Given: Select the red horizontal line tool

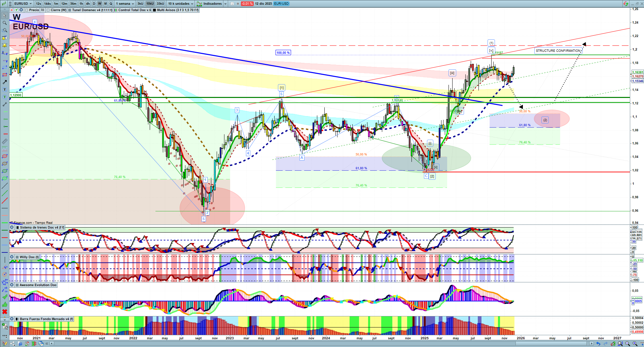Looking at the screenshot, I should [x=5, y=238].
